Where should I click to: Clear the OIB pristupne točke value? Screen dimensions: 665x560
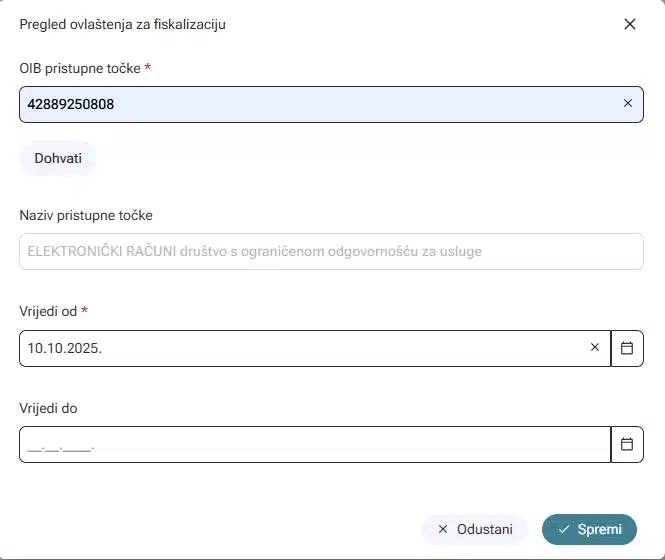pos(628,103)
